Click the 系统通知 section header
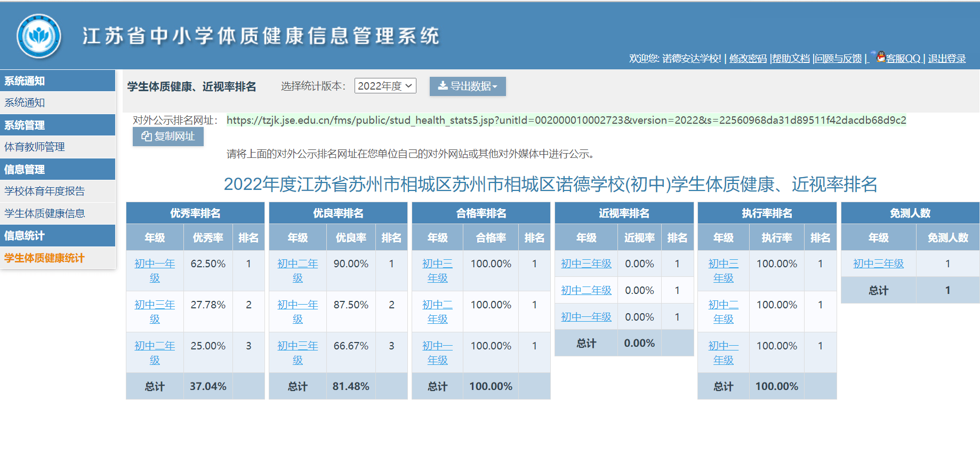The width and height of the screenshot is (980, 470). [58, 81]
